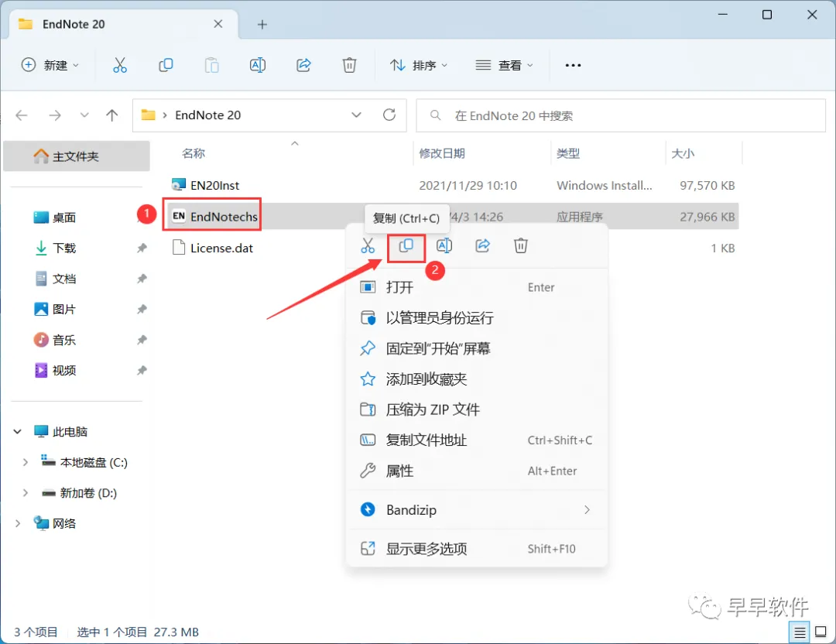
Task: Go up one folder level
Action: pos(112,115)
